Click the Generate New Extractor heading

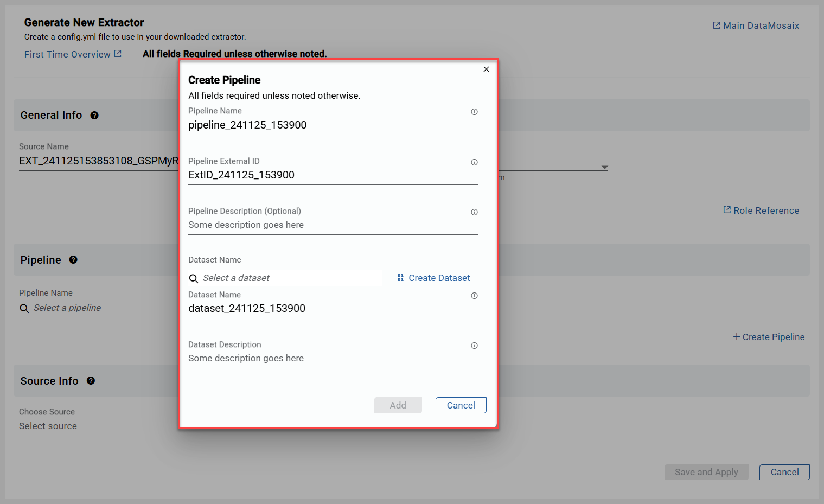[84, 22]
